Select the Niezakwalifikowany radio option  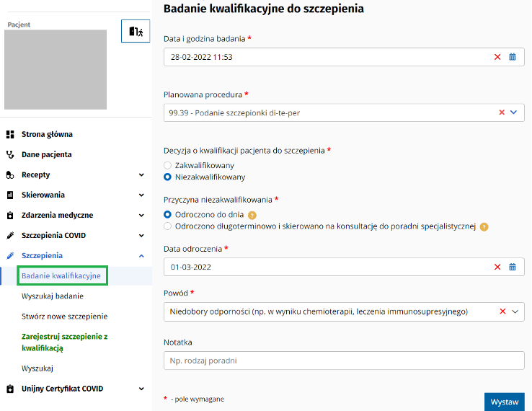(x=167, y=177)
